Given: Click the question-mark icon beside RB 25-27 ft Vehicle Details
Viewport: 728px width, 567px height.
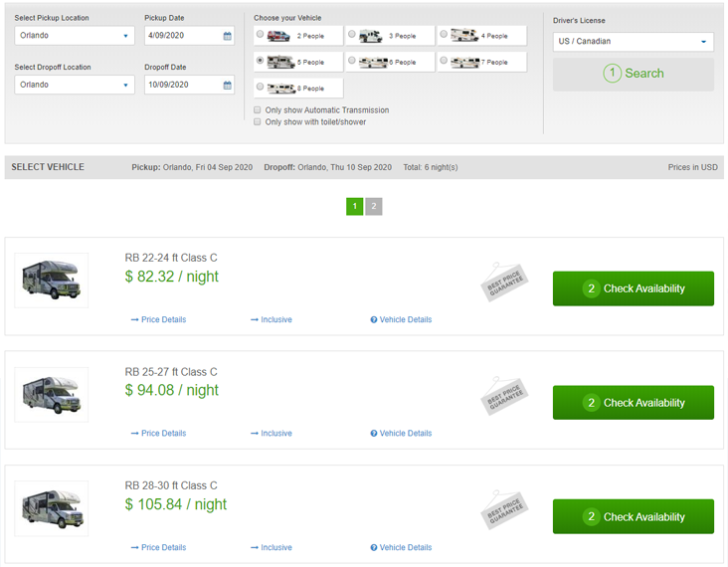Looking at the screenshot, I should (374, 434).
